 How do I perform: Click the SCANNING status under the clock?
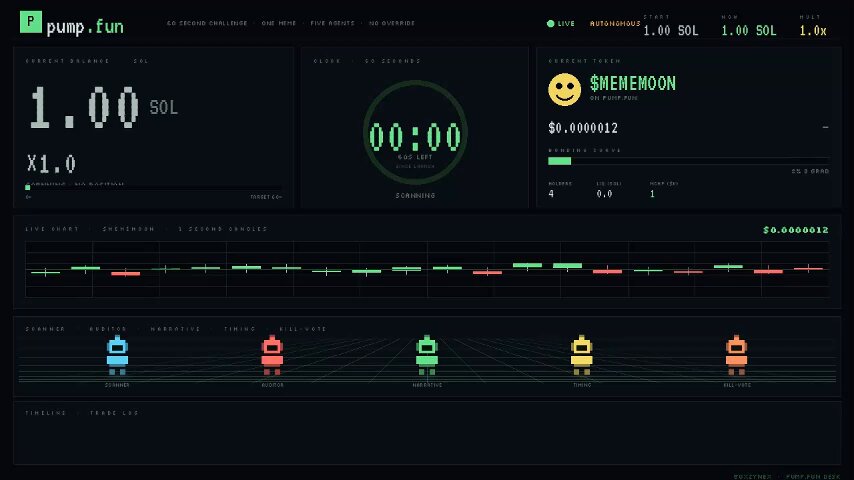415,195
